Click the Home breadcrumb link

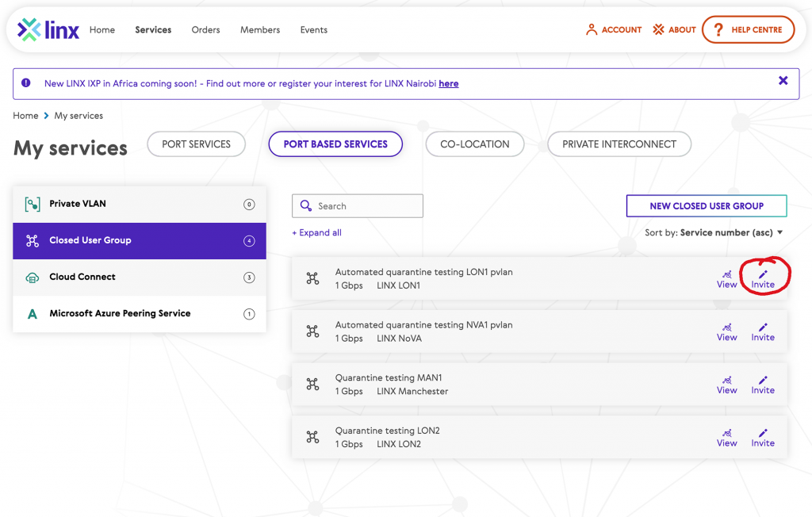coord(25,116)
